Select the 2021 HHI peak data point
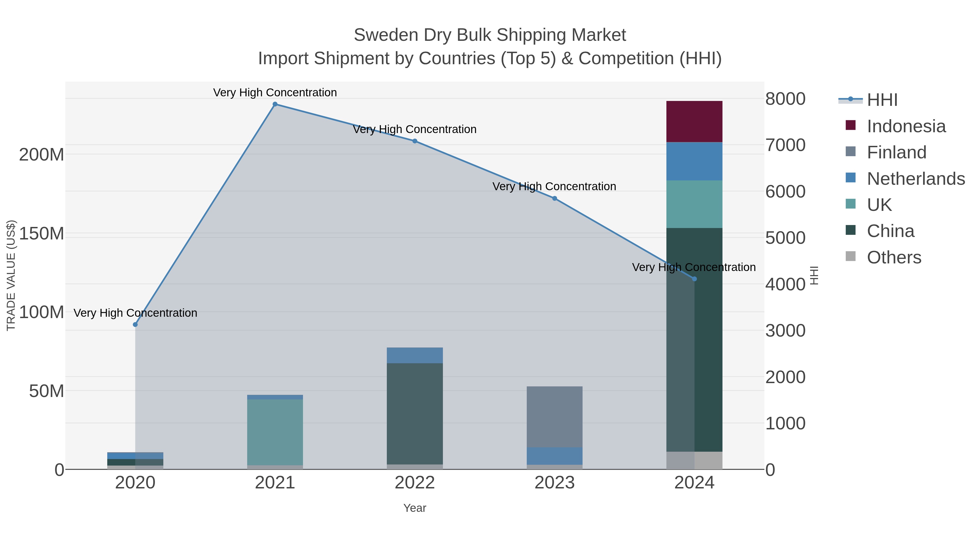The height and width of the screenshot is (551, 980). tap(275, 104)
